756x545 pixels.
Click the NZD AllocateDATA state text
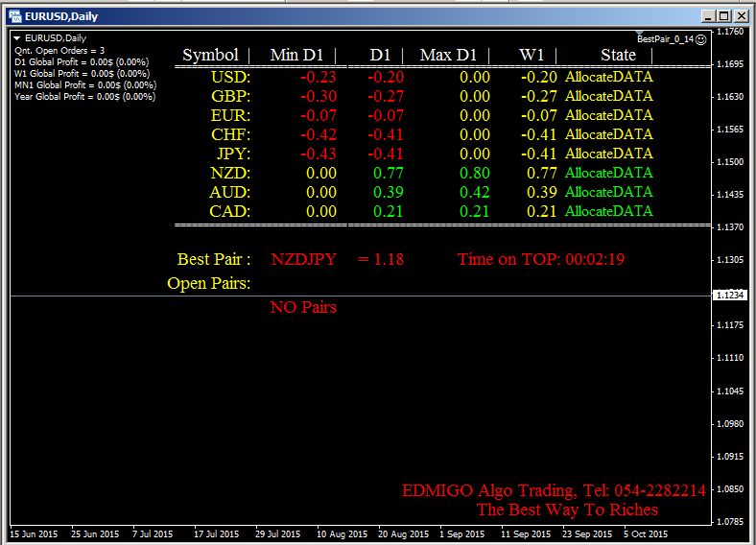(x=609, y=172)
